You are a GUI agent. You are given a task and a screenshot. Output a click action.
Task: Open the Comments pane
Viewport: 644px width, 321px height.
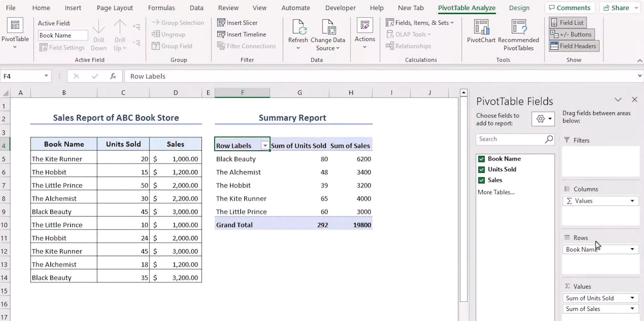point(570,8)
